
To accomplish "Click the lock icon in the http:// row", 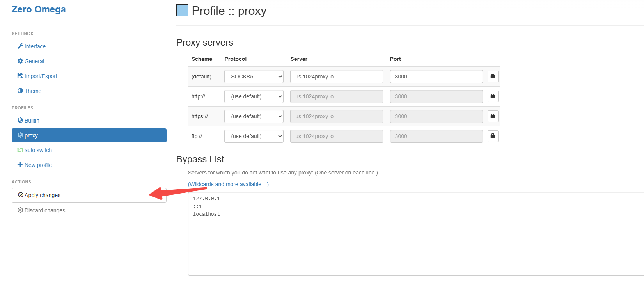I will pyautogui.click(x=493, y=96).
